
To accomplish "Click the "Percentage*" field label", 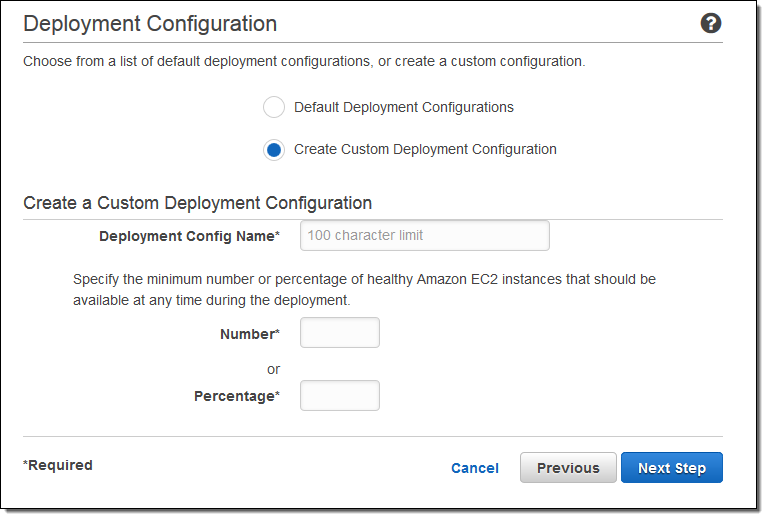I will (x=236, y=396).
